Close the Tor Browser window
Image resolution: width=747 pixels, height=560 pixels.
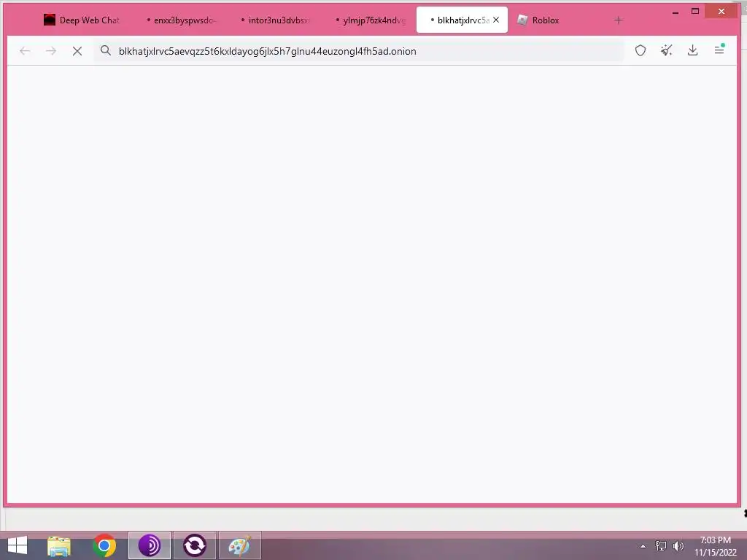coord(721,12)
